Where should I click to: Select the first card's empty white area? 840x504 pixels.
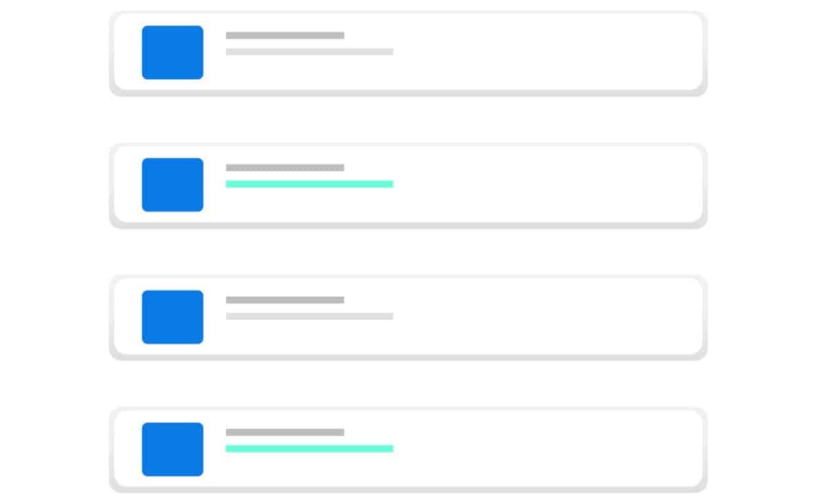pyautogui.click(x=545, y=52)
